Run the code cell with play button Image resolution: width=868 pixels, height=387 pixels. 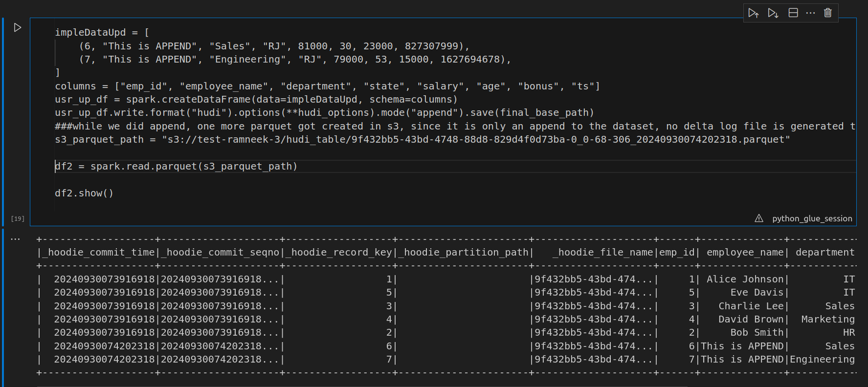point(17,28)
